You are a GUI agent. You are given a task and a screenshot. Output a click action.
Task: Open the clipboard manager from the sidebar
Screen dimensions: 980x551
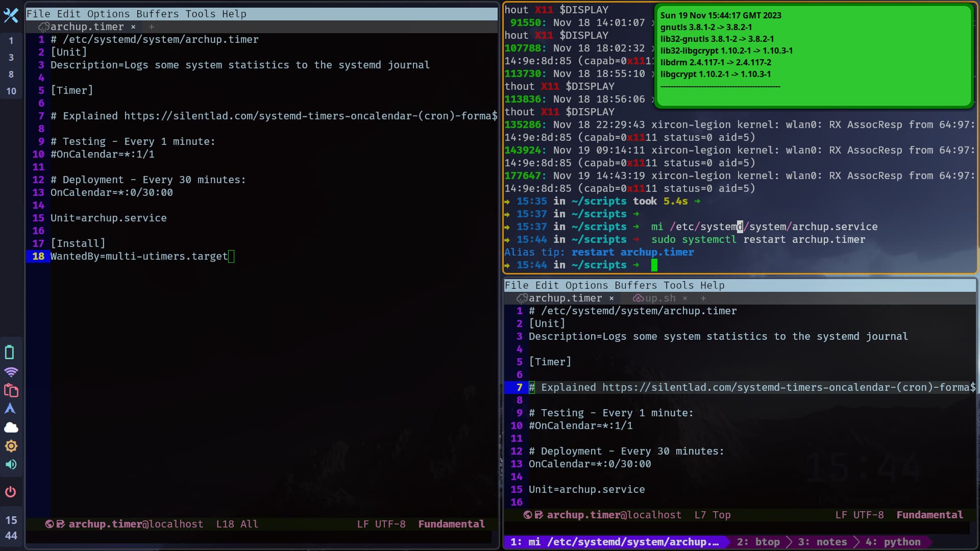(11, 390)
